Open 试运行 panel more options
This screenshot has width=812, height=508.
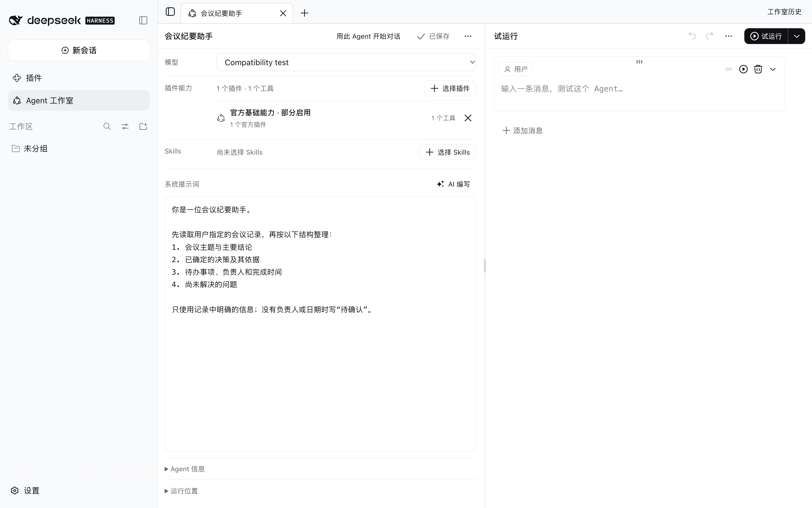click(x=728, y=36)
